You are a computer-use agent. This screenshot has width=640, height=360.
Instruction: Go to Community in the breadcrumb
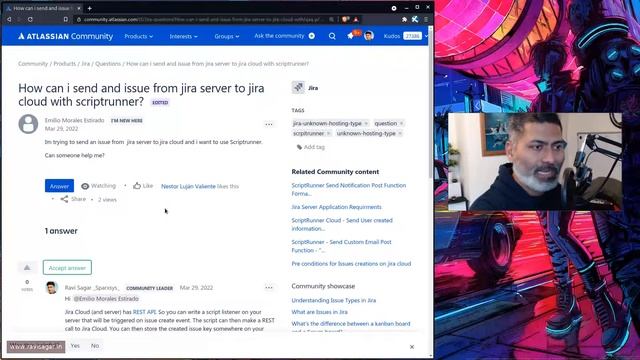33,64
